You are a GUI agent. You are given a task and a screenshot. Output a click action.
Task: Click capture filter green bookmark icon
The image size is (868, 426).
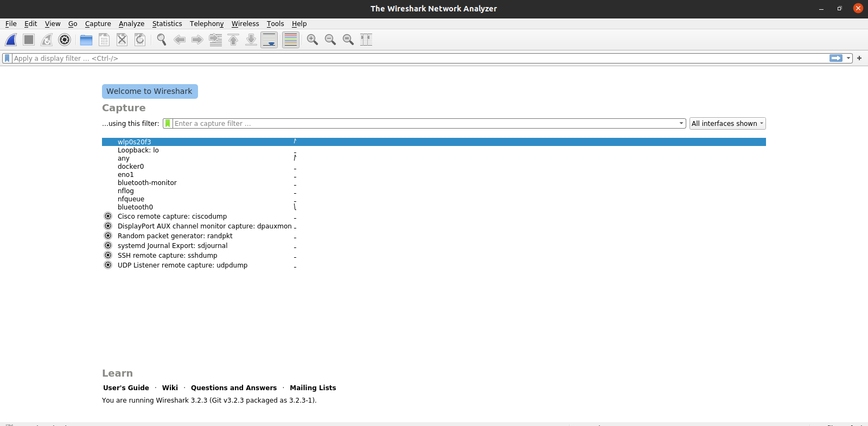click(168, 123)
